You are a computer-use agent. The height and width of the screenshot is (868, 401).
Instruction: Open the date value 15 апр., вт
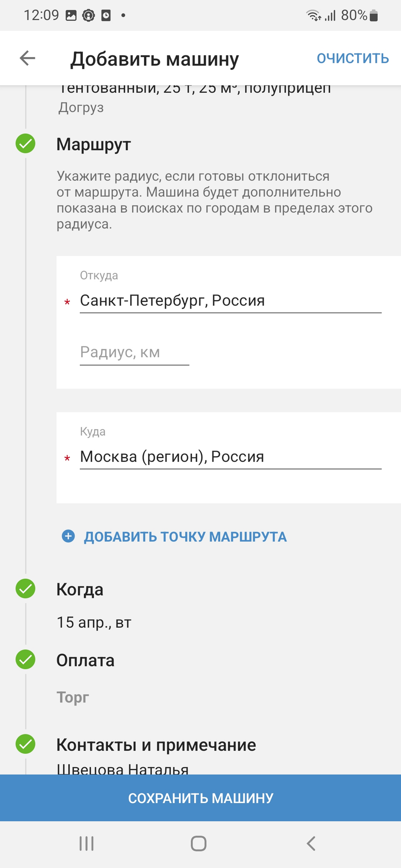[x=94, y=622]
